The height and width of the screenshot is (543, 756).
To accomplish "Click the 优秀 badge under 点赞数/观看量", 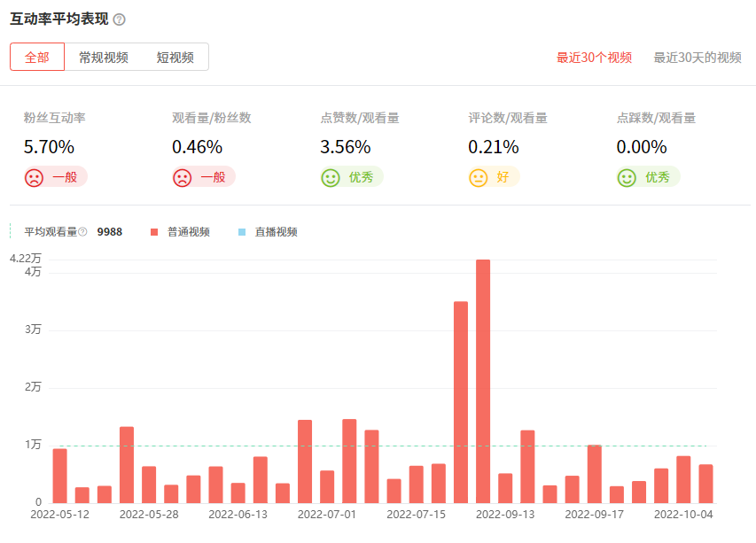I will [x=361, y=177].
